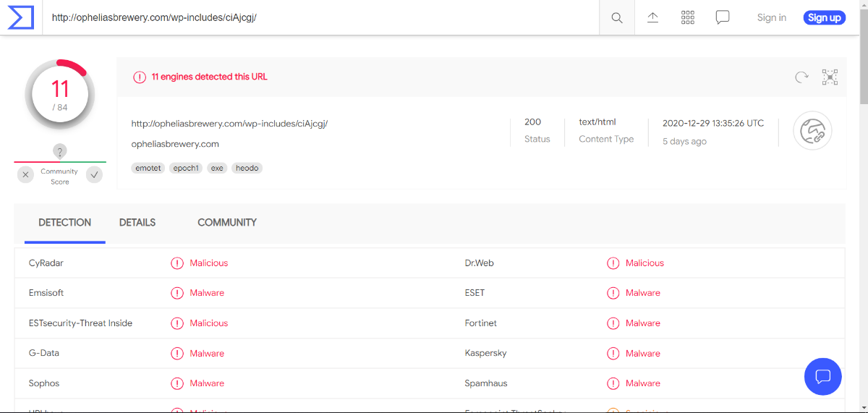Viewport: 868px width, 413px height.
Task: Open the blue chat bubble widget
Action: [822, 376]
